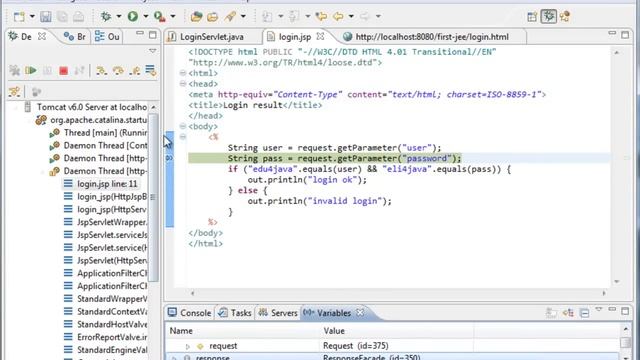Click the New file toolbar icon
The image size is (640, 360).
19,17
